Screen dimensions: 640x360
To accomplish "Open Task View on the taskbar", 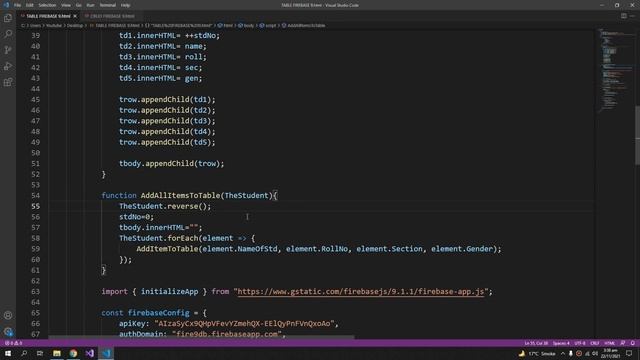I will pos(40,353).
